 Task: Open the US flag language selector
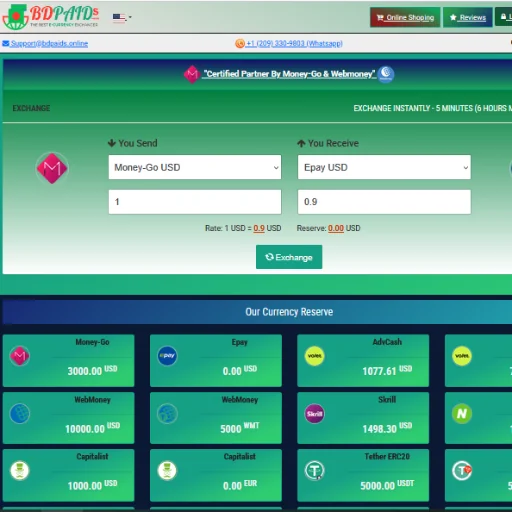122,17
